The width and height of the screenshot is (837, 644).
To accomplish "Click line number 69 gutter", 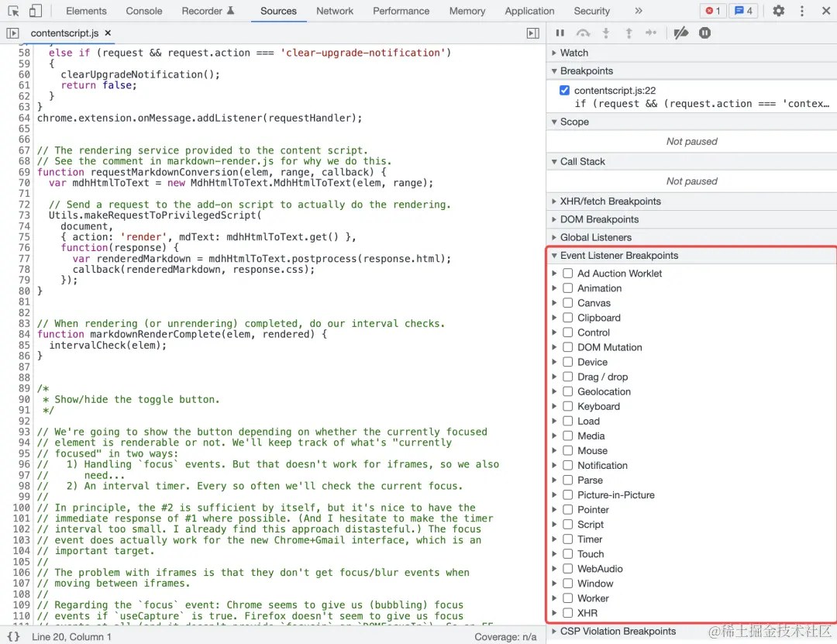I will pyautogui.click(x=24, y=172).
